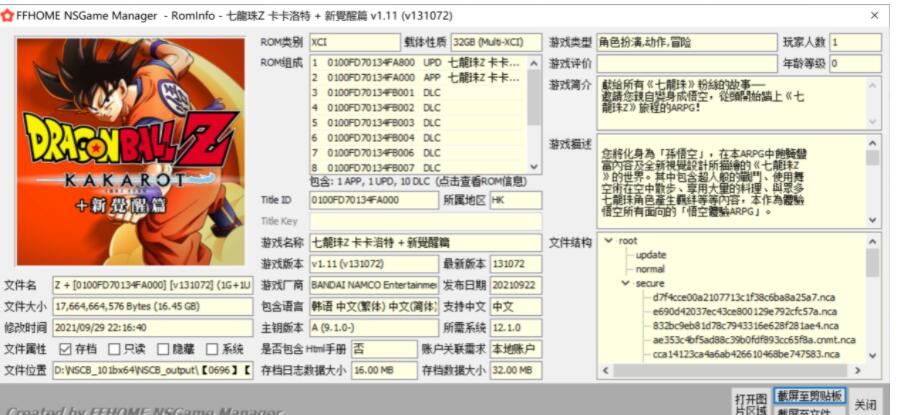Click the 游戏版本 field v1.11 (v131072)
The height and width of the screenshot is (415, 900).
(x=374, y=264)
